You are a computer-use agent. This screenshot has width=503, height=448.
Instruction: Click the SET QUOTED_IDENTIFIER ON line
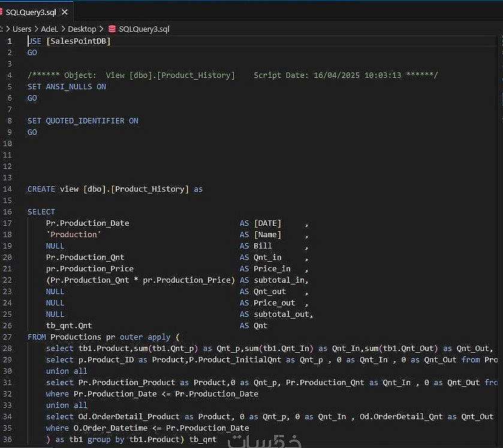pos(83,121)
